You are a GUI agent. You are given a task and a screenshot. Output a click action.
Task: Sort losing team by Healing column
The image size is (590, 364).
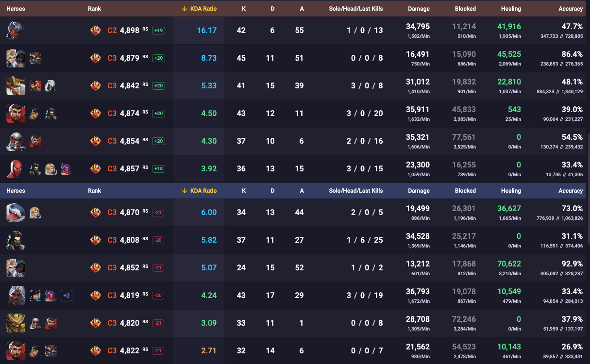(x=511, y=191)
